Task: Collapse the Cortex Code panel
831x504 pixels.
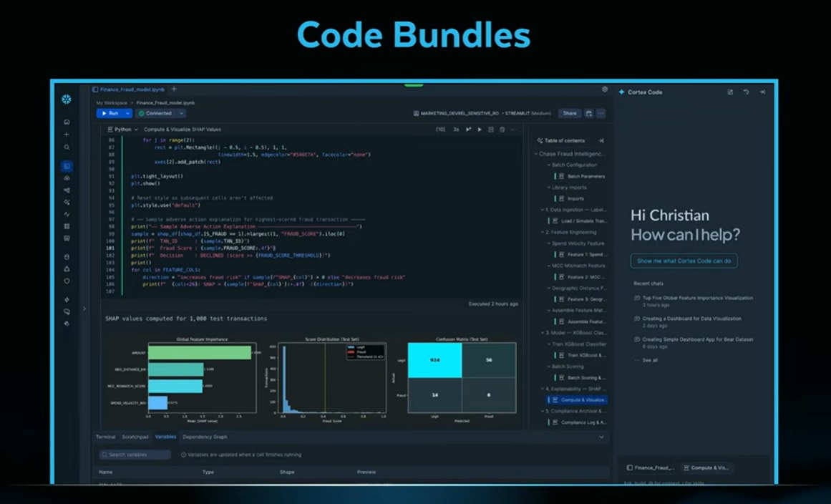Action: click(762, 92)
